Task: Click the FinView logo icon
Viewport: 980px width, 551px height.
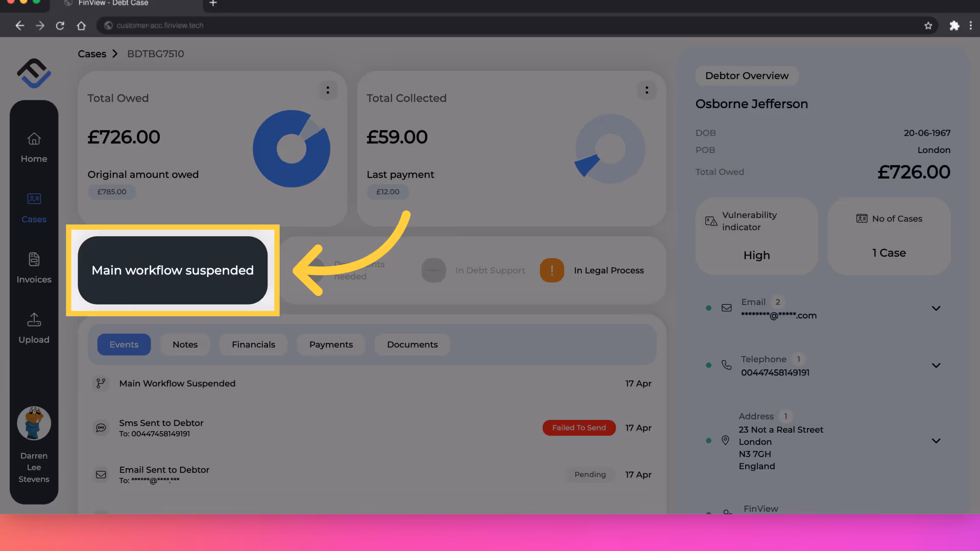Action: click(x=34, y=73)
